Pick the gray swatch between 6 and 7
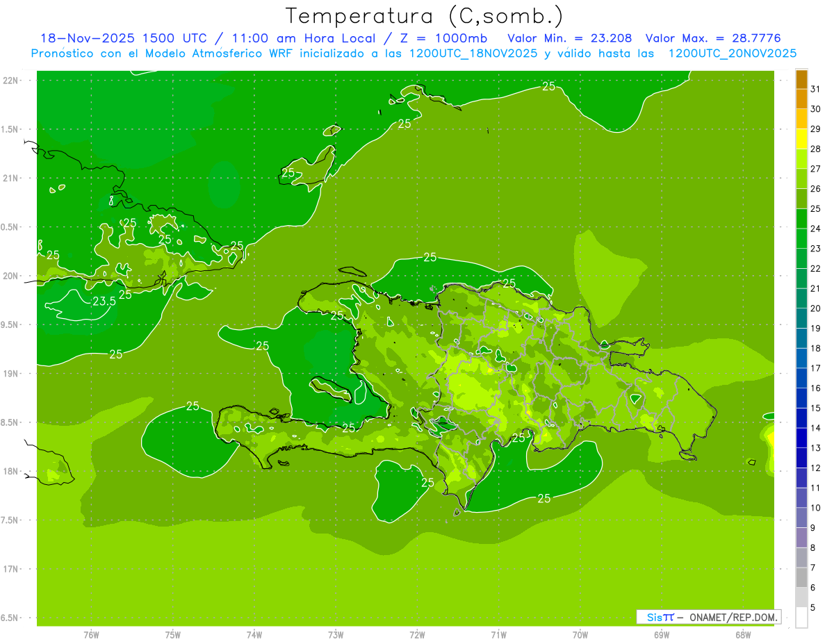 pos(801,578)
